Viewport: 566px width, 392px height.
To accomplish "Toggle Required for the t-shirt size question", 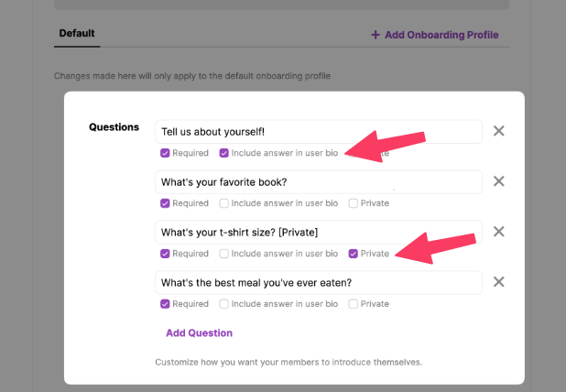I will click(x=165, y=254).
